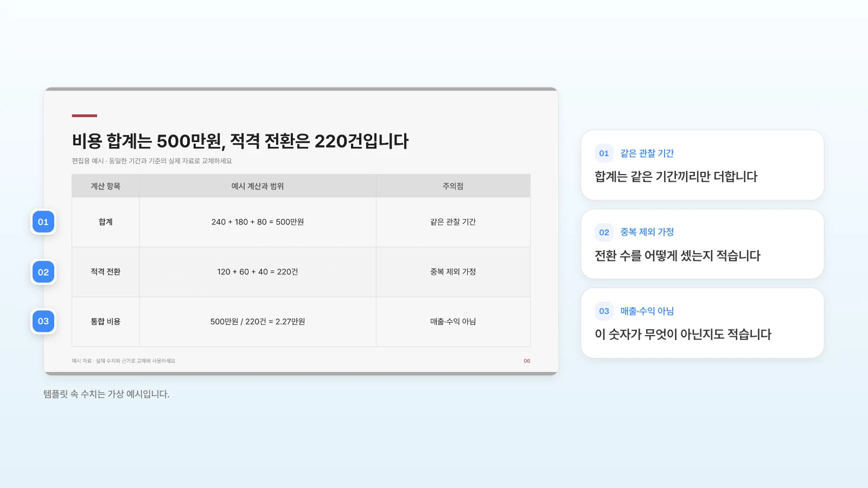
Task: Click the "01" badge inside the first note card
Action: pyautogui.click(x=604, y=153)
